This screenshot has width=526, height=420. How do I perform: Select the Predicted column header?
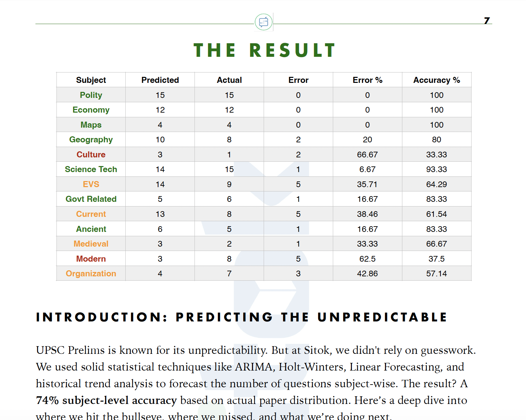coord(160,80)
